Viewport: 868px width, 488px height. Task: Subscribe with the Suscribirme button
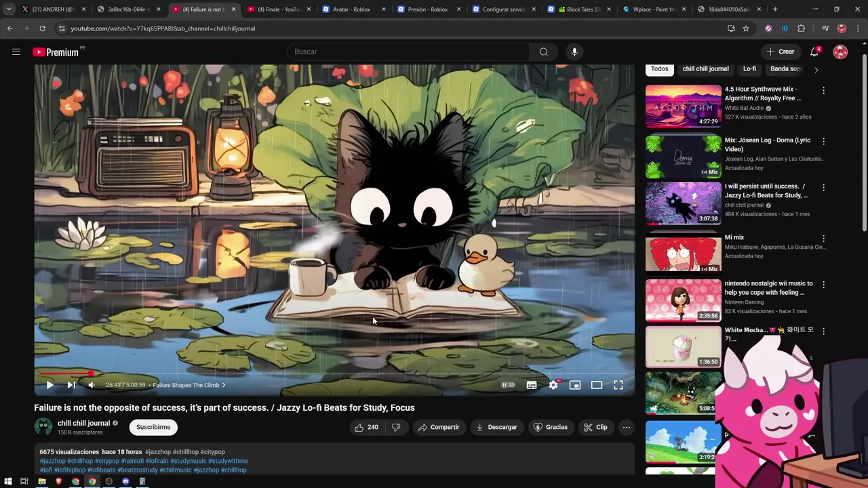153,427
